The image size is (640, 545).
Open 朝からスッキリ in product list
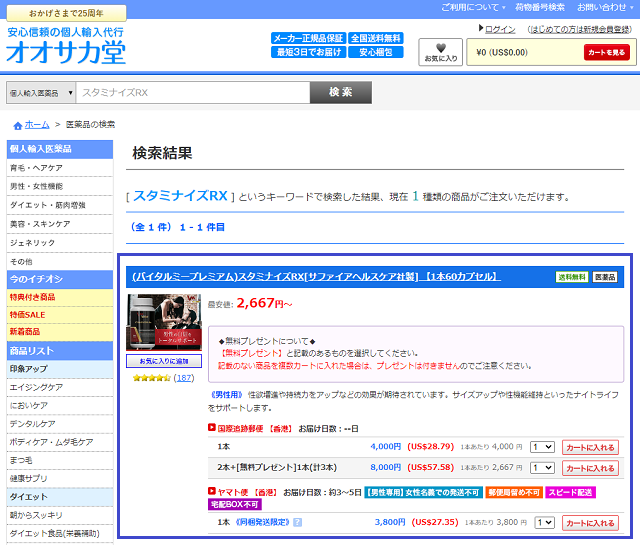pos(60,515)
